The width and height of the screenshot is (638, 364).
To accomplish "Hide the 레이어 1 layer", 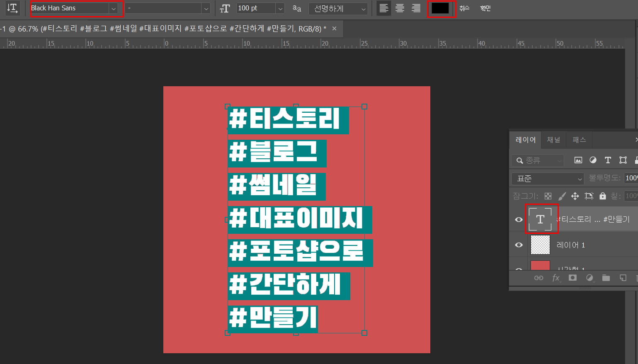I will 519,245.
